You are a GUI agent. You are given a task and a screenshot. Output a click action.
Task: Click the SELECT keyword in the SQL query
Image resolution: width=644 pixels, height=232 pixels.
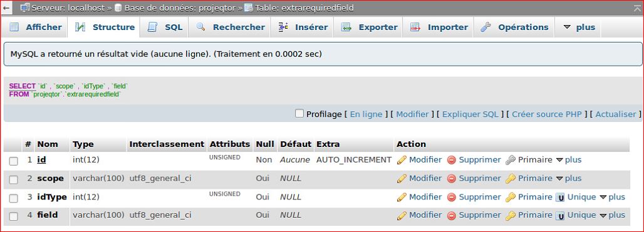[x=22, y=86]
